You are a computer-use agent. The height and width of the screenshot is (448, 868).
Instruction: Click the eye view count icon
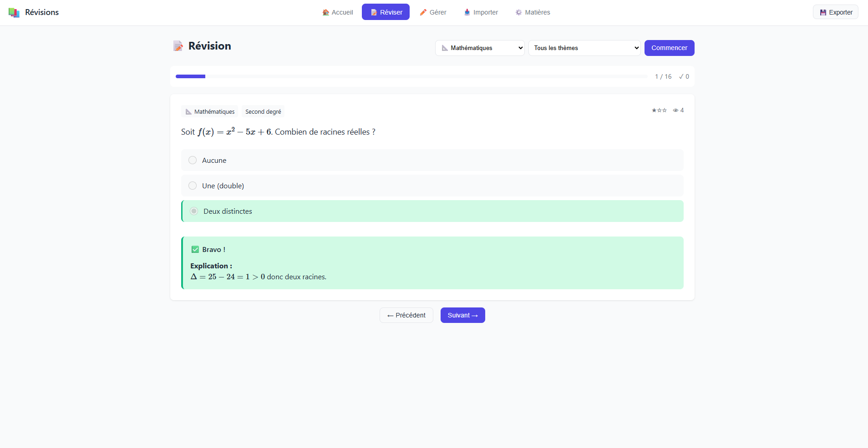coord(675,111)
